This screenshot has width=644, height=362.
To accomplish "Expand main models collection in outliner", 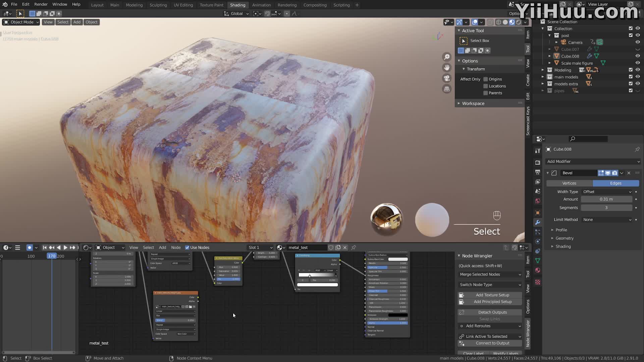I will click(x=542, y=77).
